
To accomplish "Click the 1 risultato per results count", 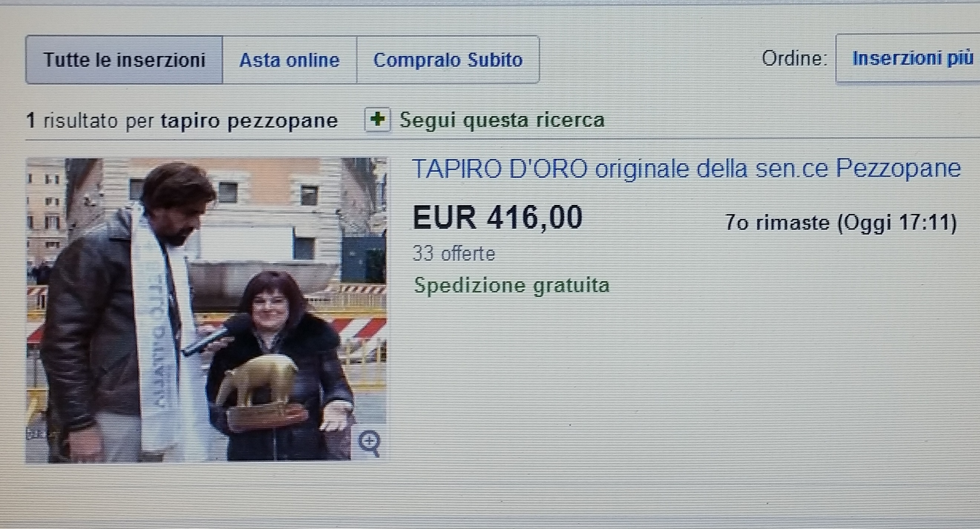I will coord(91,121).
